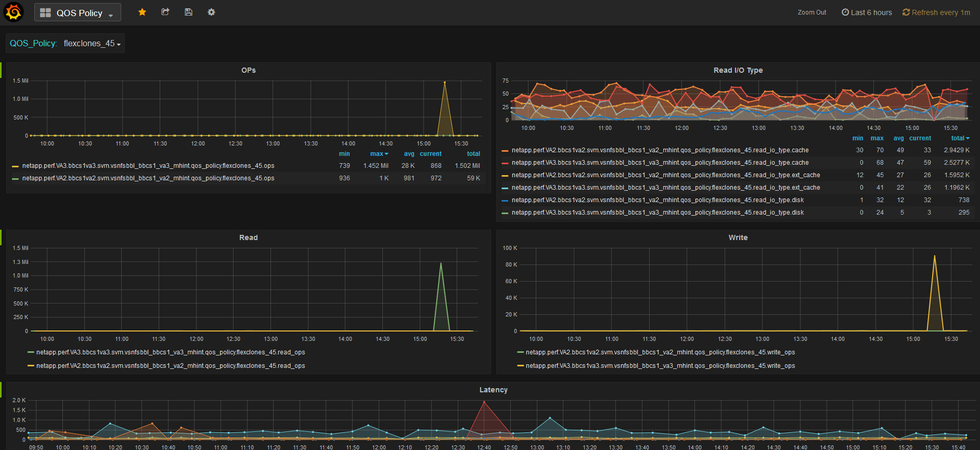This screenshot has width=980, height=450.
Task: Toggle VA3 ops series in OPs legend
Action: click(x=148, y=166)
